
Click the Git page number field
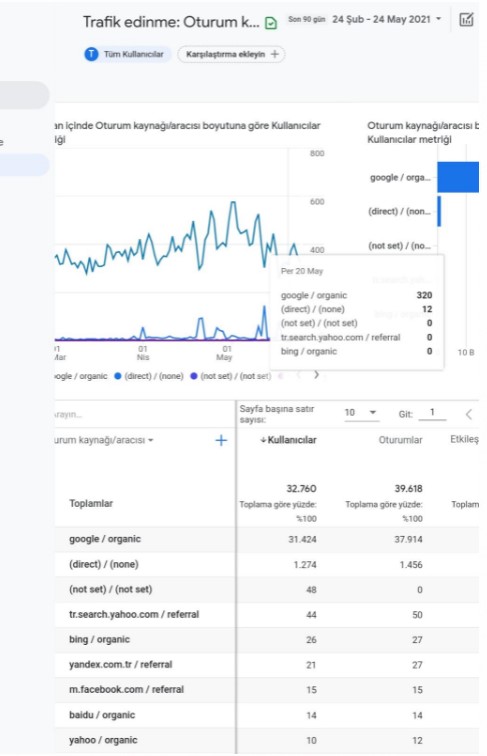pos(432,413)
